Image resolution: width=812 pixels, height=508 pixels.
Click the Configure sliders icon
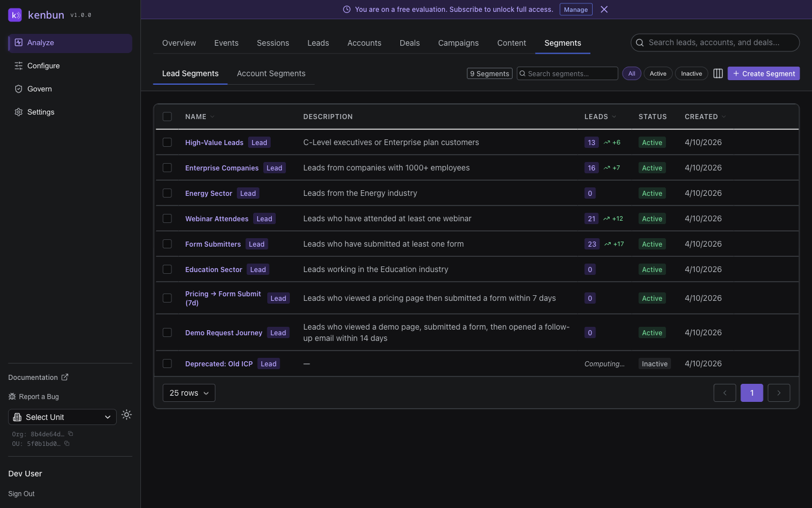pos(19,66)
